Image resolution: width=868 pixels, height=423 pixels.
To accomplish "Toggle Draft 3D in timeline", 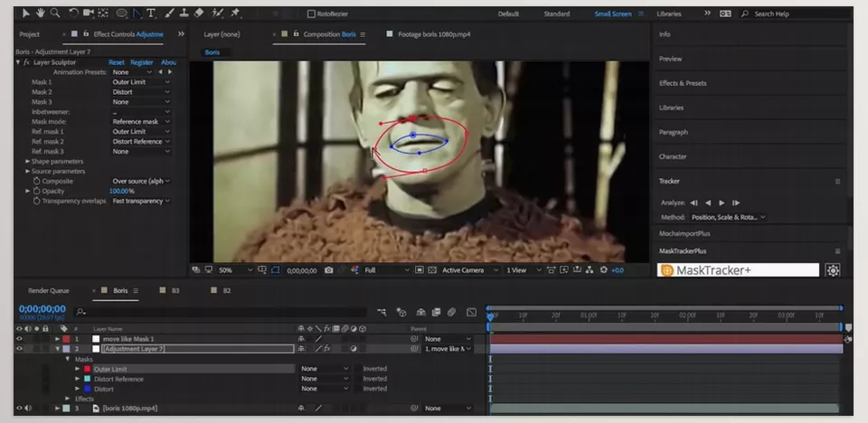I will pyautogui.click(x=401, y=313).
